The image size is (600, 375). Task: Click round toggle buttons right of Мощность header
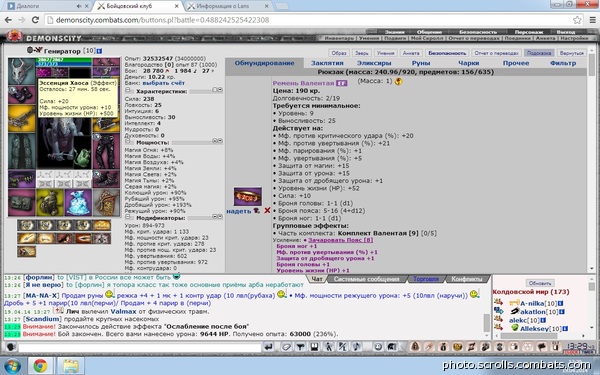click(217, 141)
